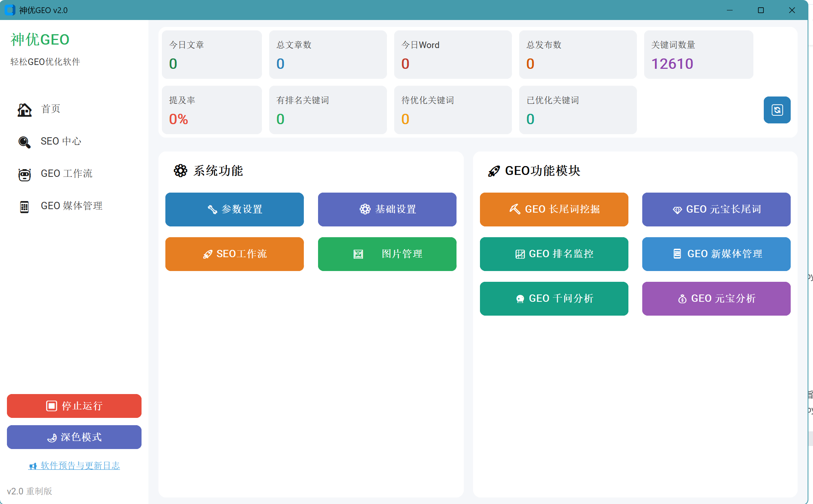The image size is (813, 504).
Task: Click the 神优GEO logo text
Action: point(40,40)
